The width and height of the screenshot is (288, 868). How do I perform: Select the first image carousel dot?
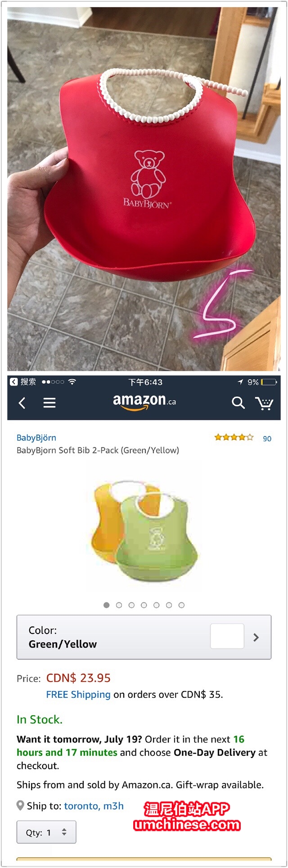click(x=107, y=605)
